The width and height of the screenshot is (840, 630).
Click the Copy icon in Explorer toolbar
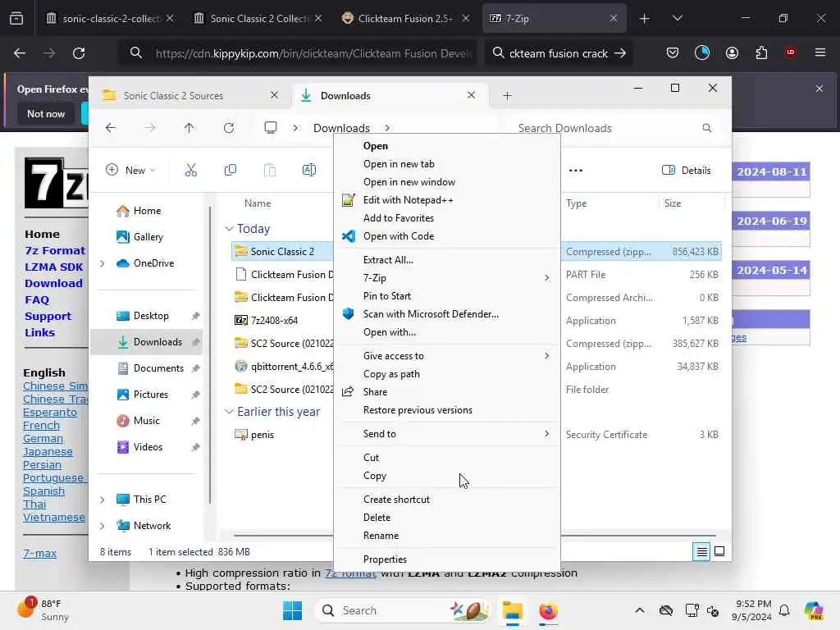click(x=231, y=171)
